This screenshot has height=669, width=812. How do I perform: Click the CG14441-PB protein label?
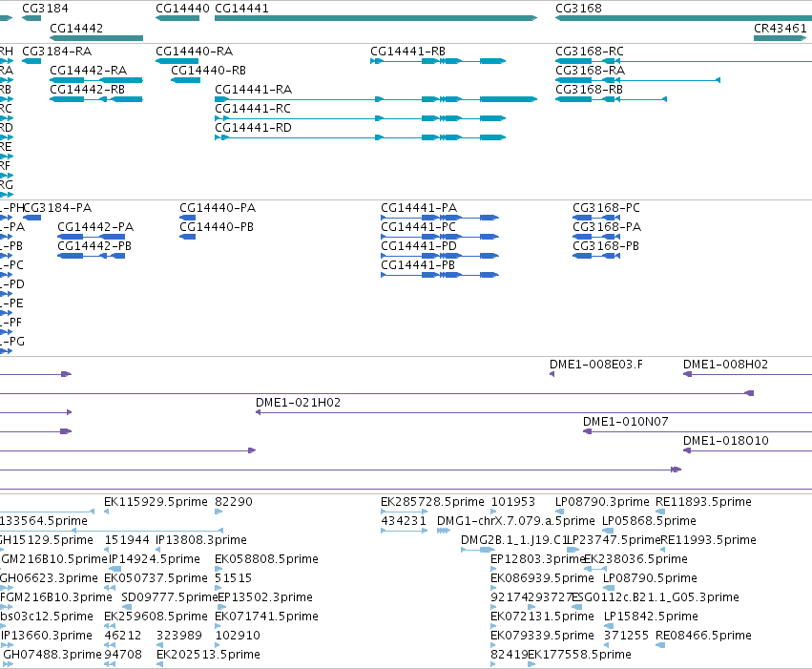click(x=418, y=265)
